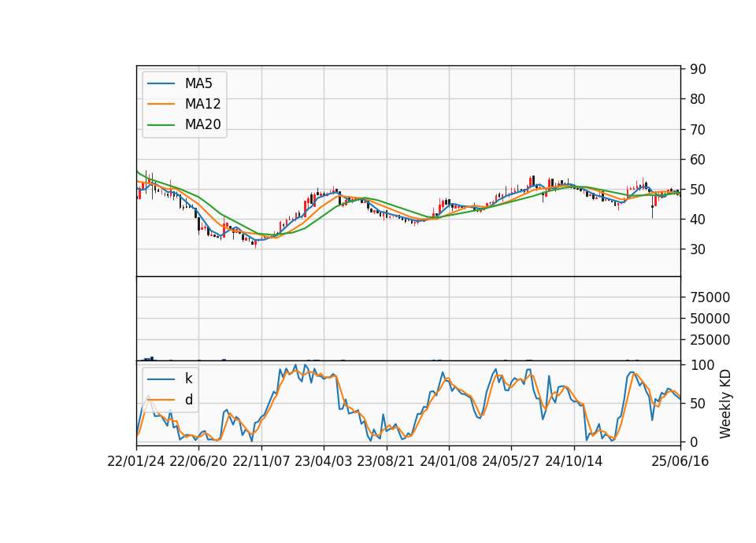Viewport: 756px width, 543px height.
Task: Click the orange MA12 legend line sample
Action: click(x=161, y=104)
